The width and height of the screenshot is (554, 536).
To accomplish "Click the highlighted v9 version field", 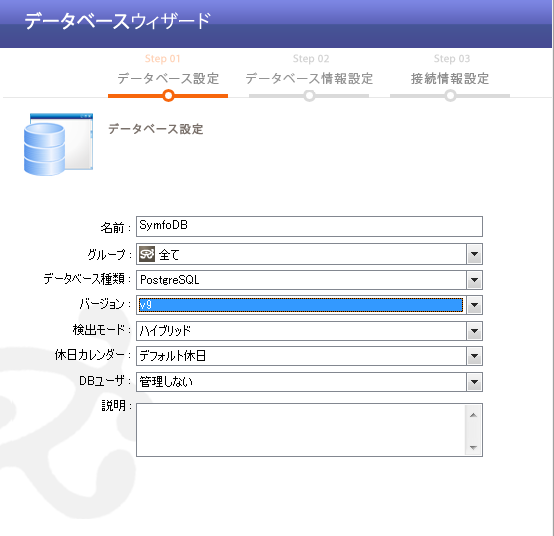I will (301, 305).
